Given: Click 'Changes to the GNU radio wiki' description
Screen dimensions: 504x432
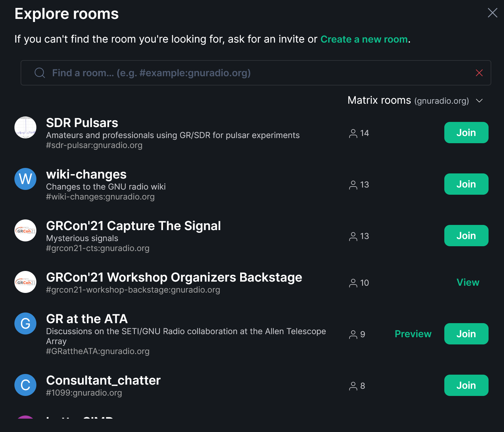Looking at the screenshot, I should point(106,187).
